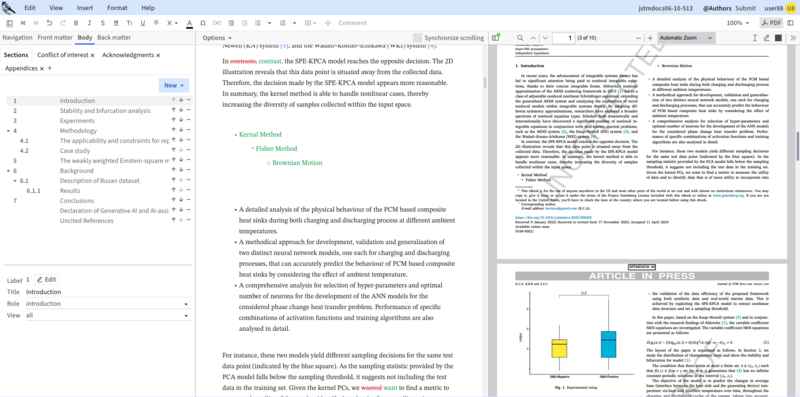Click the crosshair icon left of Comment
800x397 pixels.
(x=328, y=23)
